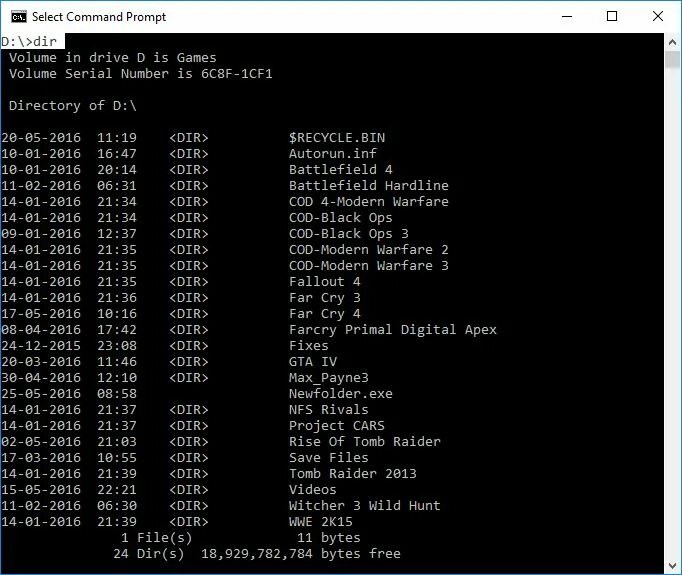Click the 'Fallout 4' entry
This screenshot has width=682, height=575.
pyautogui.click(x=324, y=282)
